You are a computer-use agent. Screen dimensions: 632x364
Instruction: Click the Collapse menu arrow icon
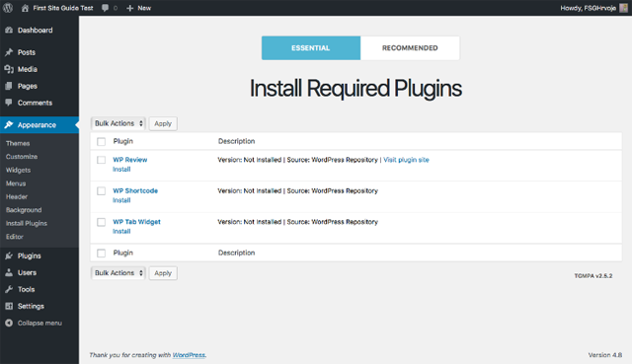[9, 323]
